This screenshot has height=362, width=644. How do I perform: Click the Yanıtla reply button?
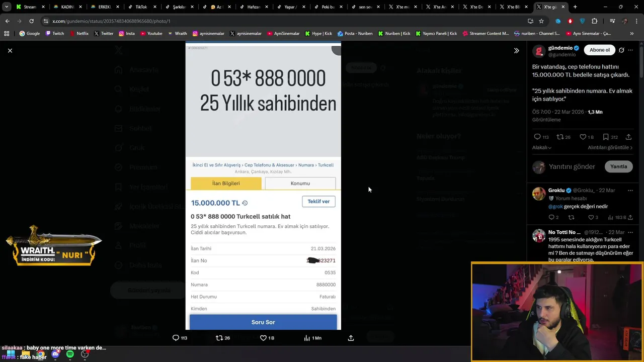pyautogui.click(x=618, y=166)
